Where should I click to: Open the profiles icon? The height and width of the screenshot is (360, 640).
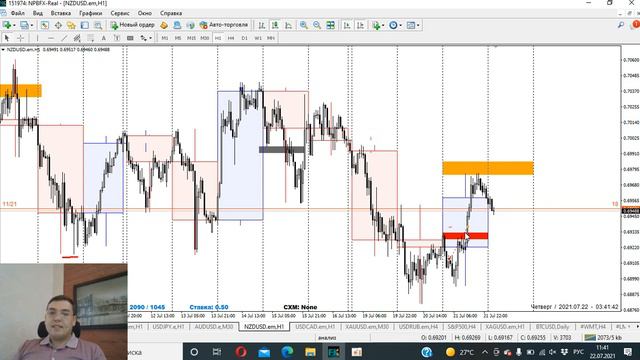[24, 25]
